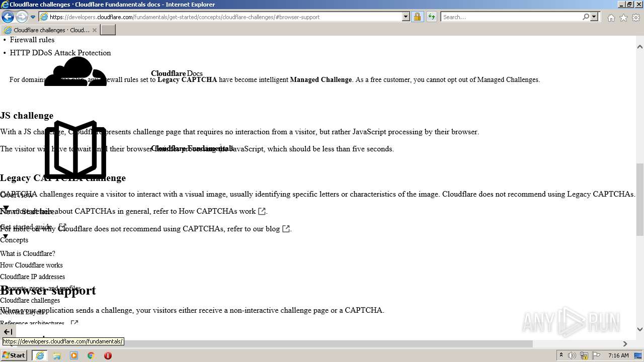This screenshot has height=362, width=644.
Task: Click the browser Back arrow button
Action: click(x=8, y=17)
